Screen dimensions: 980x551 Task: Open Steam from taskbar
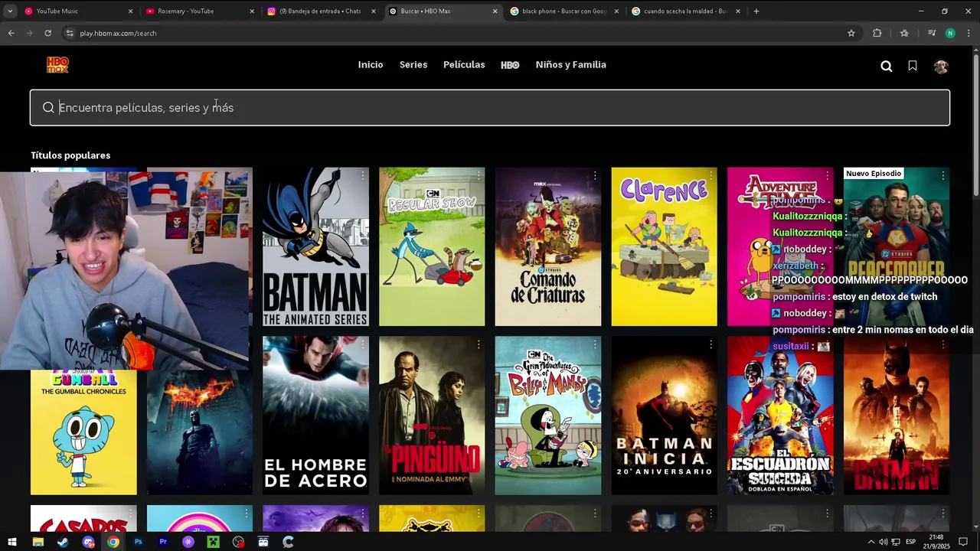click(x=63, y=542)
